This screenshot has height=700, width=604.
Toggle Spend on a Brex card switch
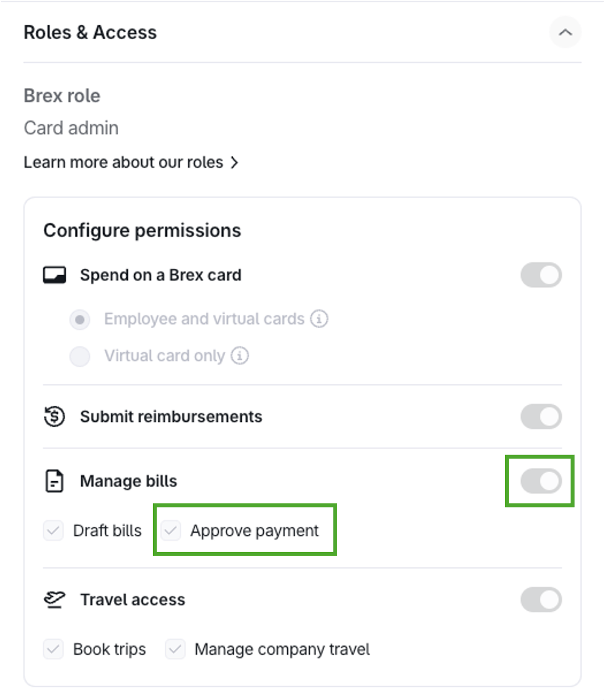541,275
